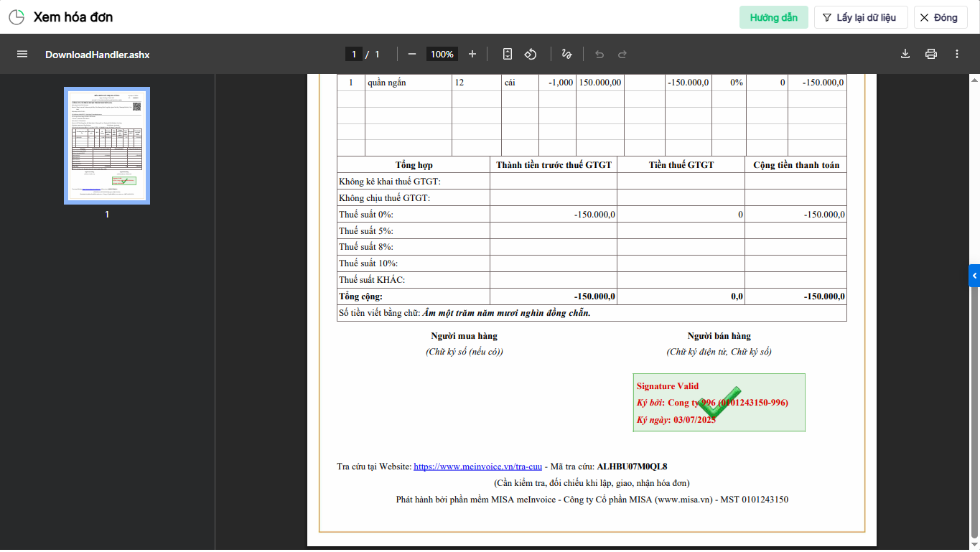Click the redo arrow in toolbar

[x=622, y=55]
